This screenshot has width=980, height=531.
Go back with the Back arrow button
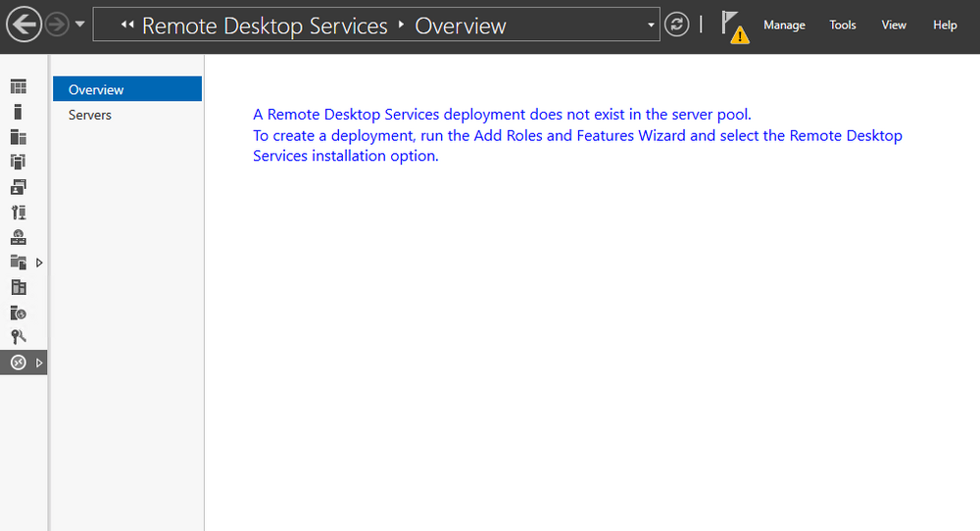tap(24, 25)
